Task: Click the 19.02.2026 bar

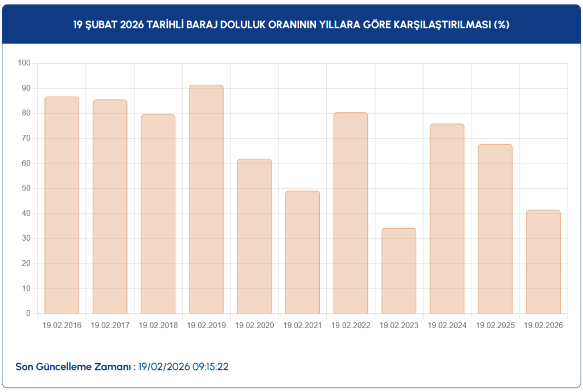Action: click(x=543, y=262)
